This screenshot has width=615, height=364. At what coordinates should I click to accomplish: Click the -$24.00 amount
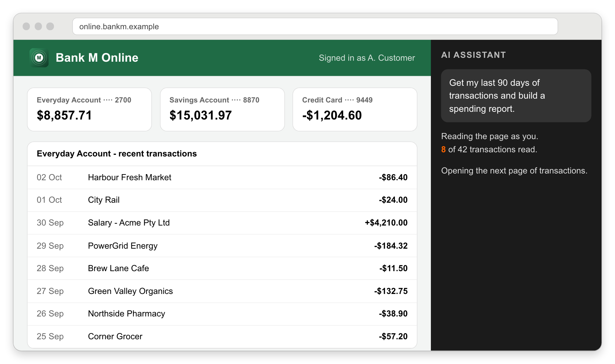(x=393, y=200)
